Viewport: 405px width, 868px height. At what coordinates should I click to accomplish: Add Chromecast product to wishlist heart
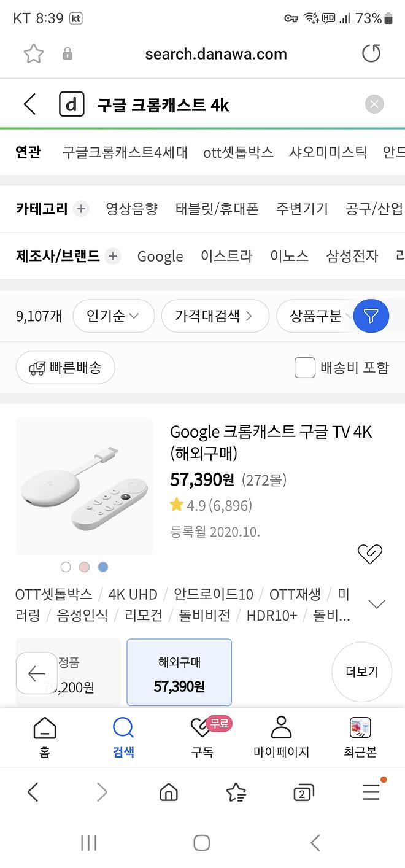pos(369,554)
